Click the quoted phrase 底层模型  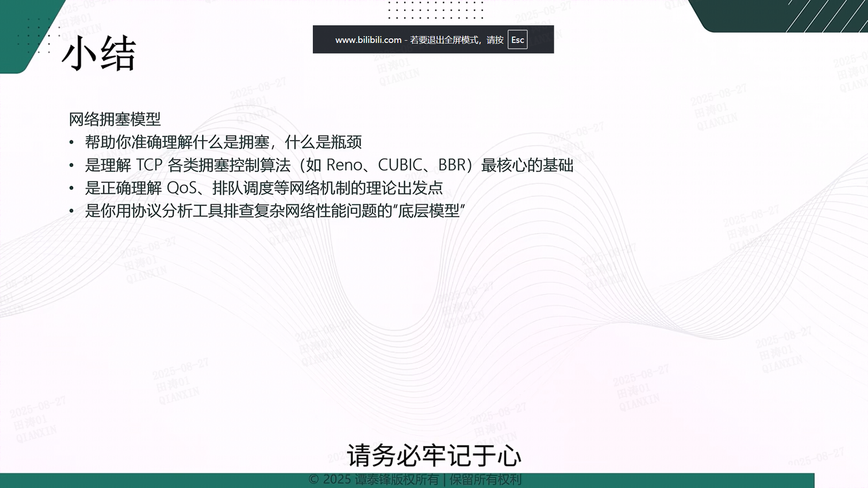(429, 211)
